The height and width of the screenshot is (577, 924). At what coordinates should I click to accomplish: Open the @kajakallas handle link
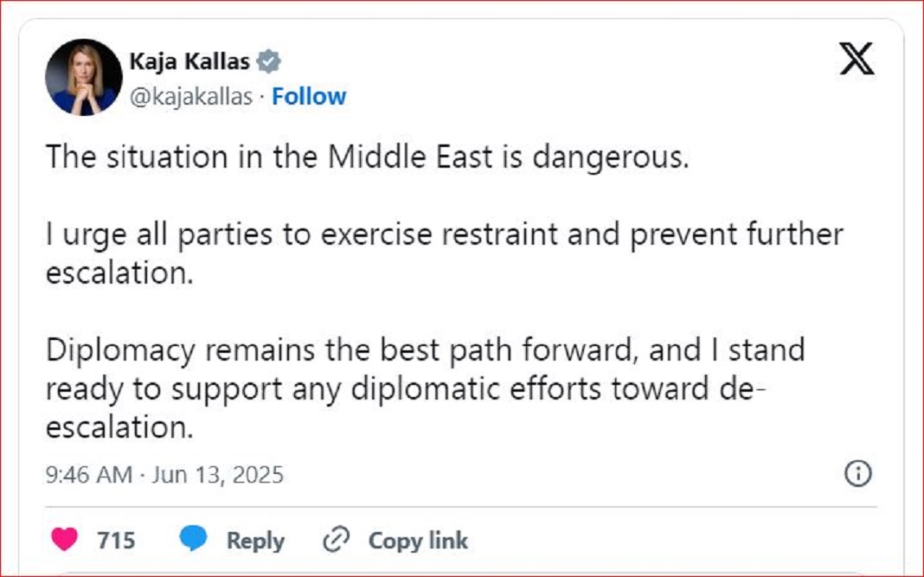click(191, 96)
